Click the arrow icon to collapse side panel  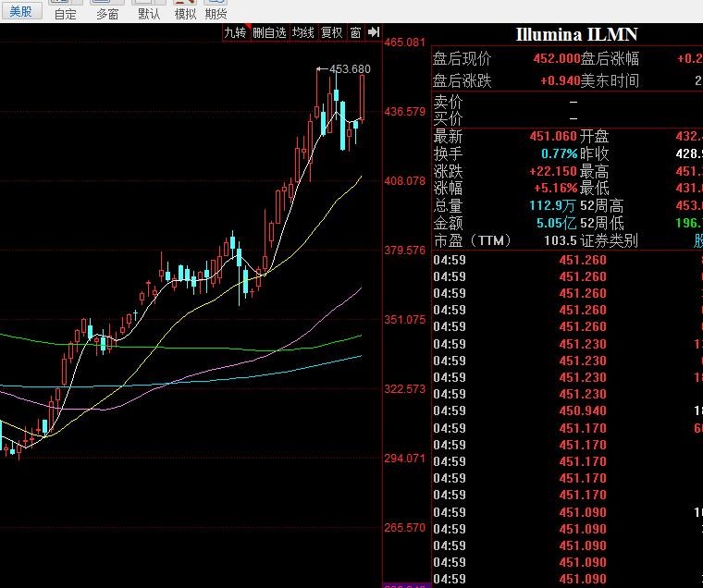pyautogui.click(x=374, y=32)
